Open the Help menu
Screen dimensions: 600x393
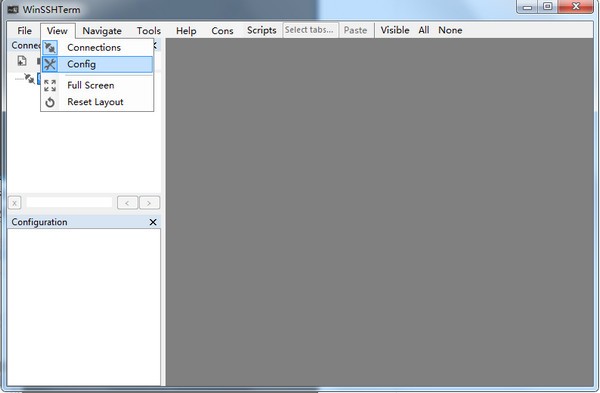click(x=186, y=31)
